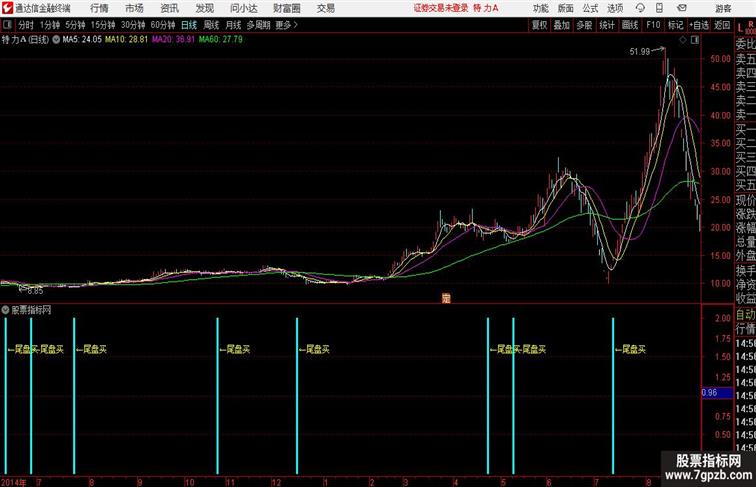Click the 股票指标网 indicator panel title

point(31,310)
